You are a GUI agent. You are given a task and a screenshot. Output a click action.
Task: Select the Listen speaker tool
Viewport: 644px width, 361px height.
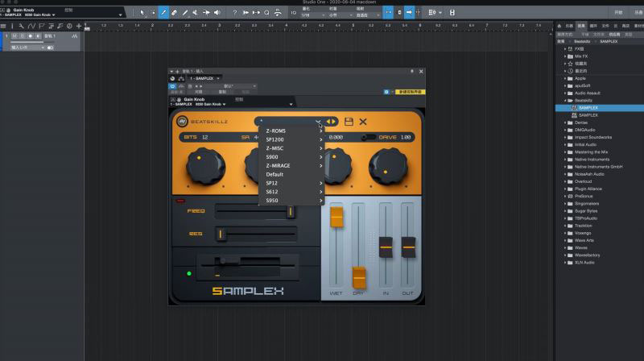(217, 13)
